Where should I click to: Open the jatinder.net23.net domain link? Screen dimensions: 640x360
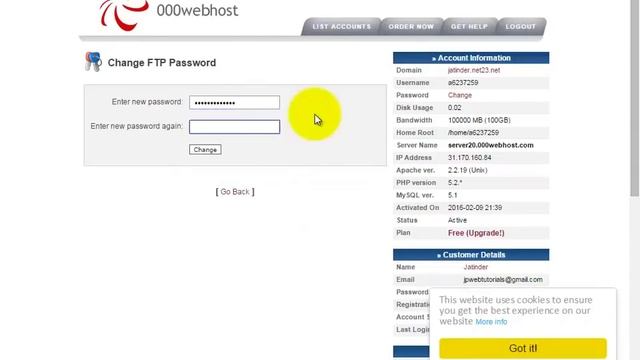(x=474, y=70)
